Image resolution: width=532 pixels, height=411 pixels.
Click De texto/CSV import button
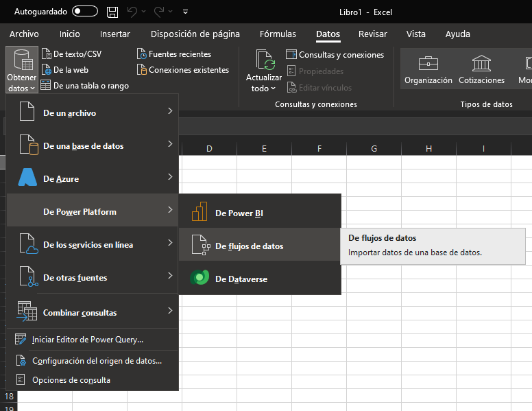click(x=71, y=54)
